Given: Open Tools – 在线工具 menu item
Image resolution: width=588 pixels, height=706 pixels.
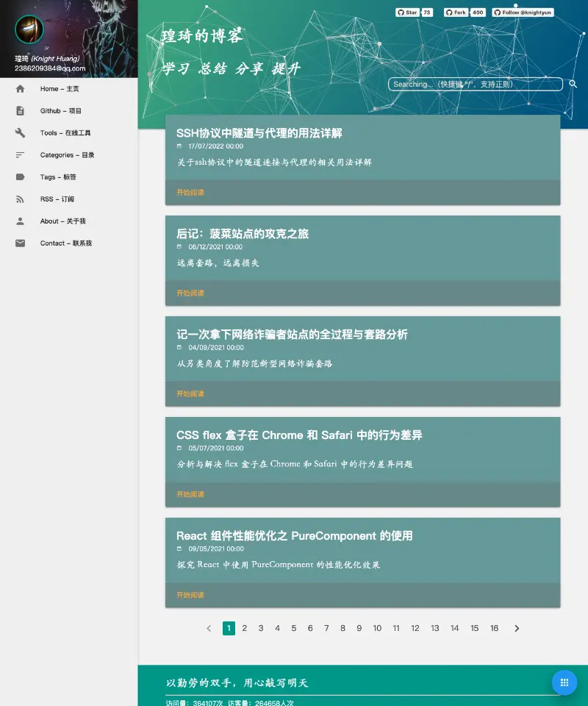Looking at the screenshot, I should pos(69,133).
